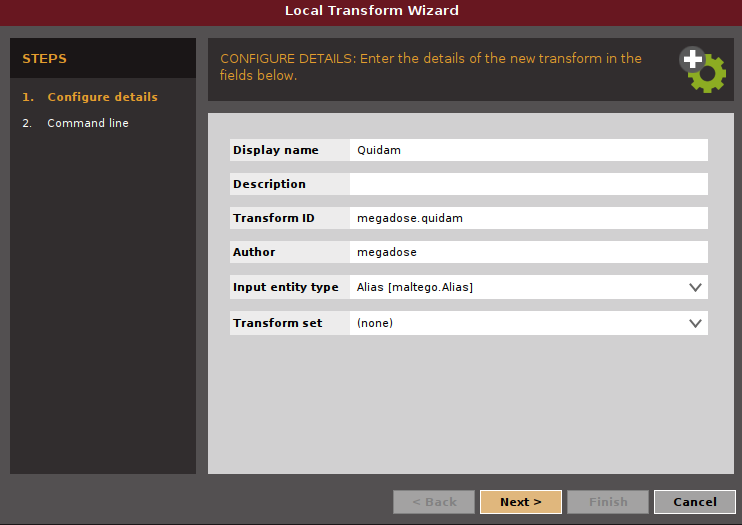Open the Transform set dropdown

click(529, 323)
